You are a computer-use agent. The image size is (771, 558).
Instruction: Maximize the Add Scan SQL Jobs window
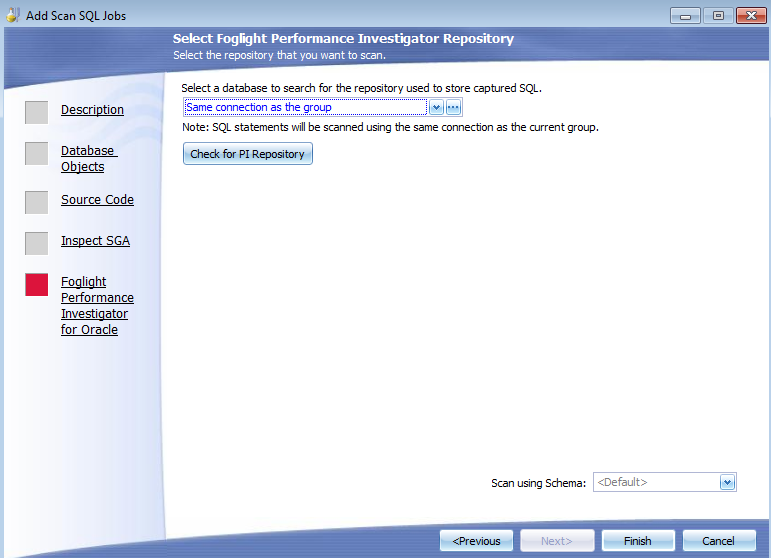[x=718, y=16]
